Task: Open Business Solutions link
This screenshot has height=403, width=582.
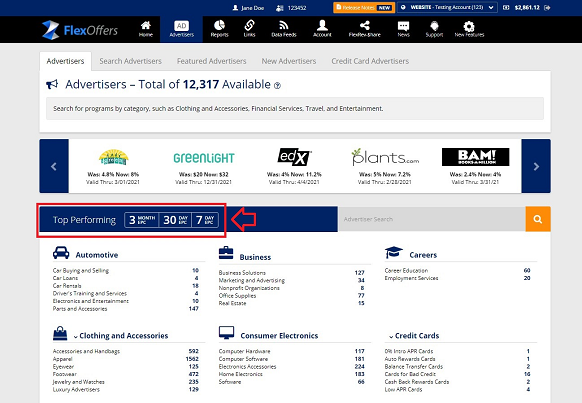Action: click(x=242, y=273)
